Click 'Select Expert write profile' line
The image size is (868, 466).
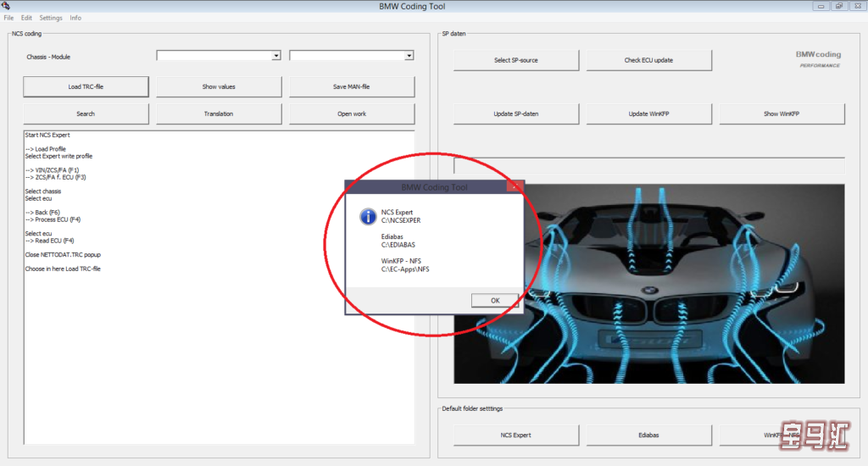(58, 157)
